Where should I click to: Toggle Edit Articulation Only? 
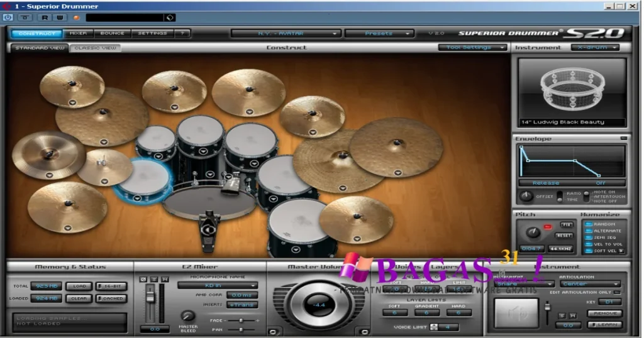[617, 293]
